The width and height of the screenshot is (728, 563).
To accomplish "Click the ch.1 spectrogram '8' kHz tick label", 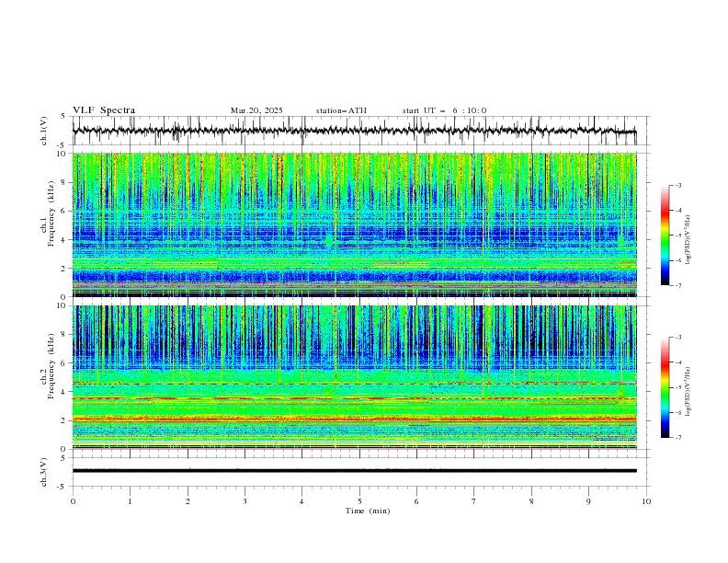I will [64, 182].
